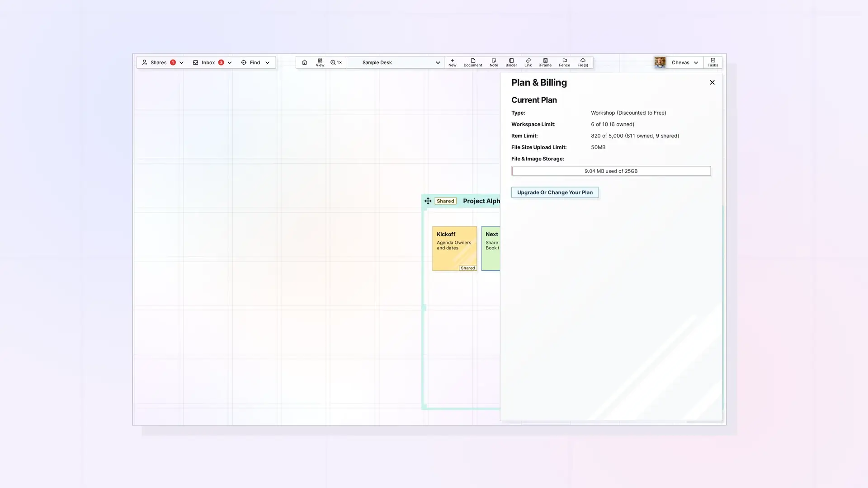The image size is (868, 488).
Task: Expand the Inbox dropdown
Action: [230, 63]
